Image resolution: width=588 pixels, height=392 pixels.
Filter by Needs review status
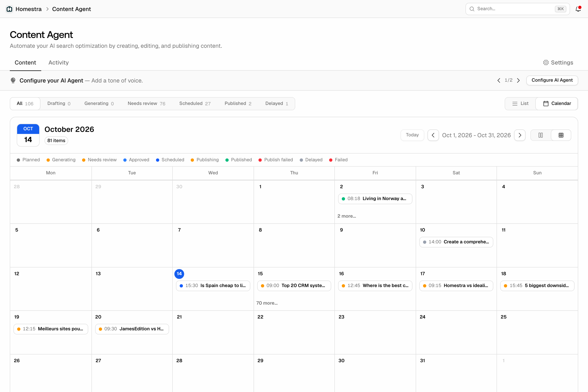(147, 104)
